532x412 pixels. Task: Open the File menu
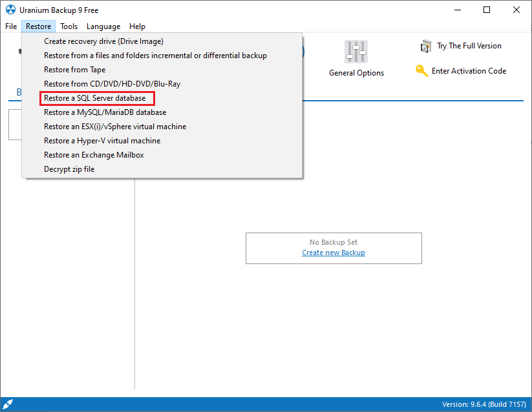point(12,26)
